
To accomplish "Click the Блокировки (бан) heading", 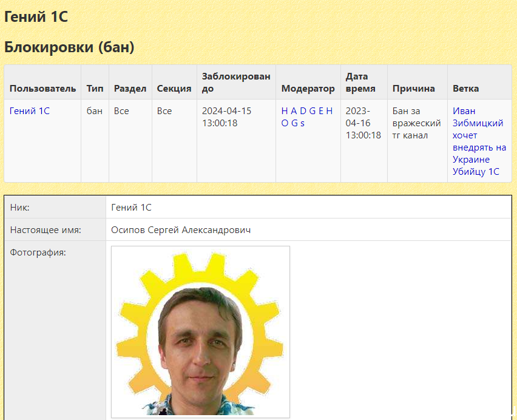I will (x=69, y=47).
